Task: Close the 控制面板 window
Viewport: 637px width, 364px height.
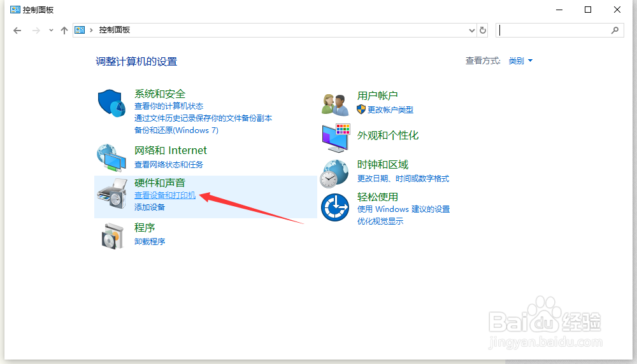Action: (x=617, y=10)
